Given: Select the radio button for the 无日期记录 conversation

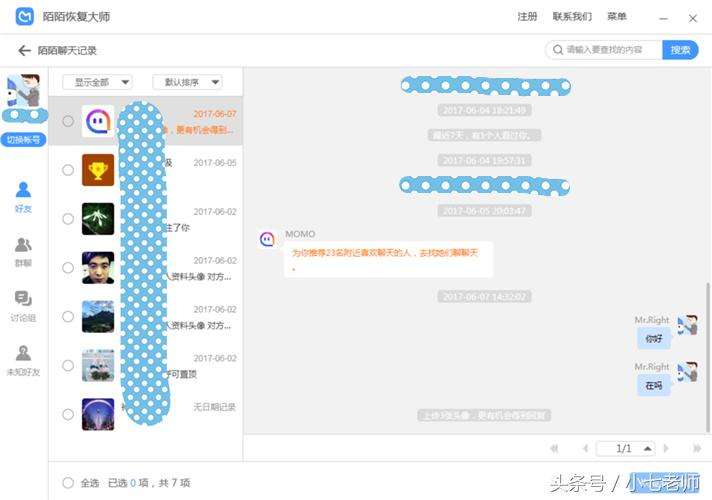Looking at the screenshot, I should tap(68, 414).
